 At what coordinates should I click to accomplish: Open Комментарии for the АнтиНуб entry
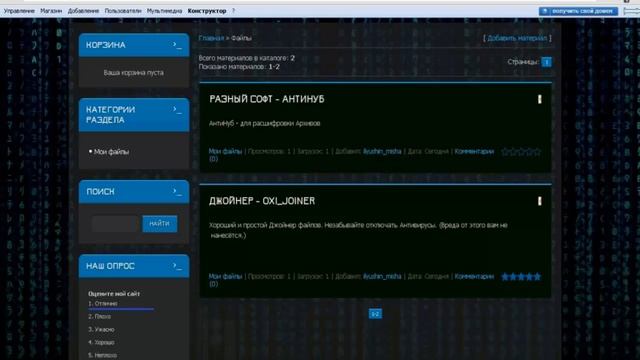point(474,151)
